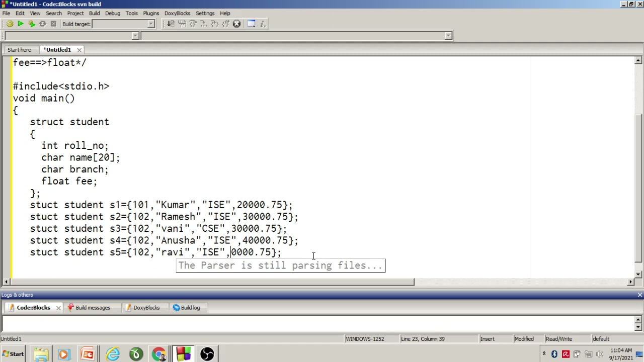Open the code completion function dropdown

(x=448, y=36)
